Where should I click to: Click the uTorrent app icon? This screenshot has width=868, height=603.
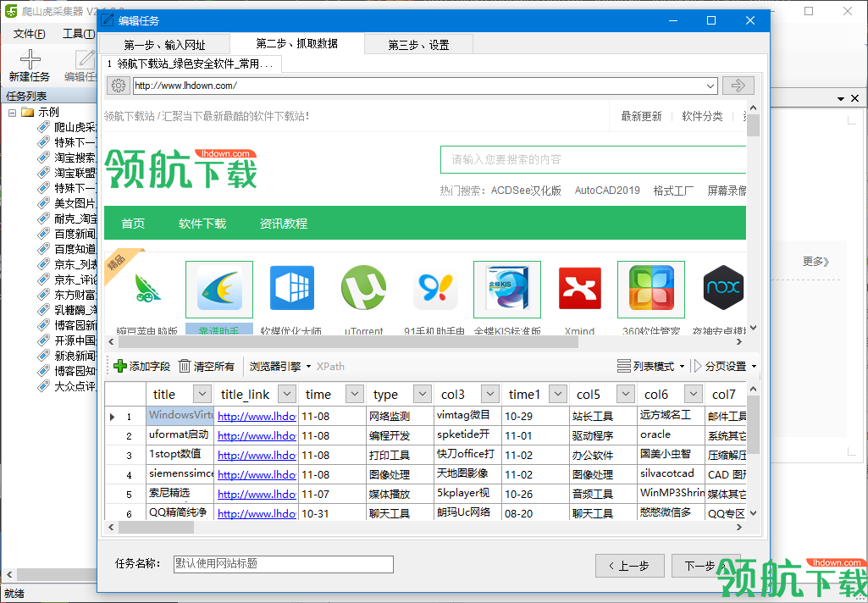point(363,288)
